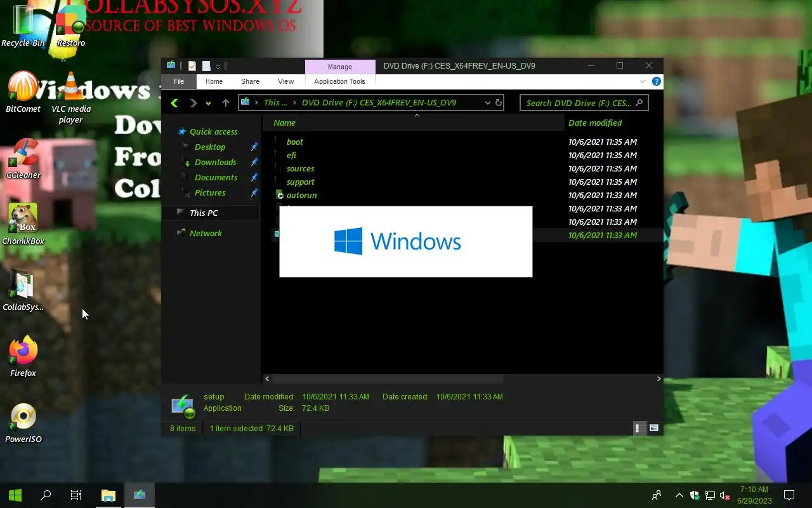This screenshot has height=508, width=812.
Task: Select Quick access in navigation pane
Action: coord(214,131)
